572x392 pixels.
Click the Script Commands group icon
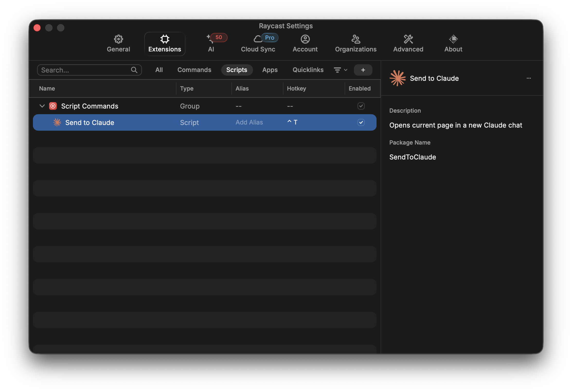coord(52,106)
